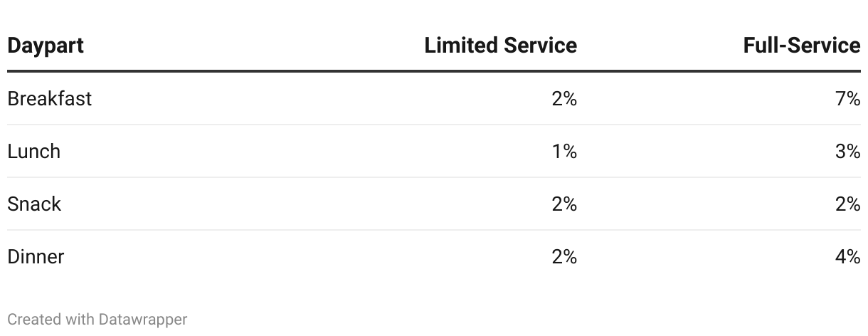Click the word Datawrapper in footer
The width and height of the screenshot is (868, 336).
point(143,319)
